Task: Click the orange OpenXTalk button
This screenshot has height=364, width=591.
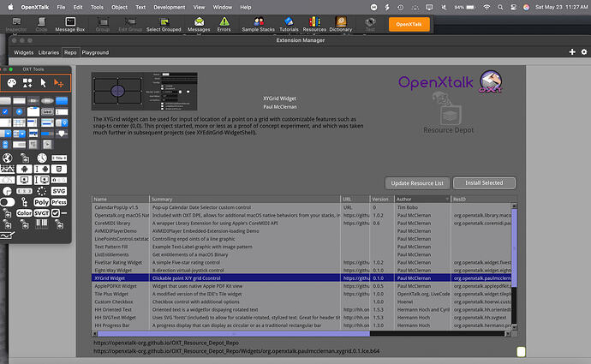Action: 409,24
